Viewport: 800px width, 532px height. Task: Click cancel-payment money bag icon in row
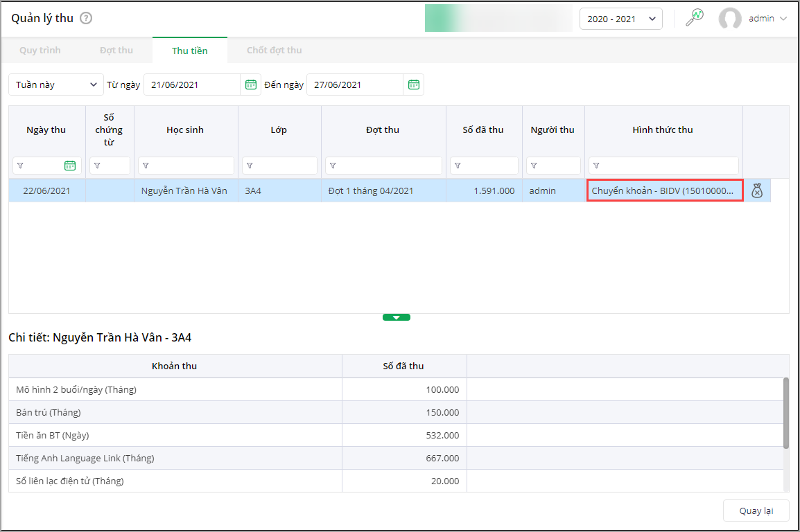[x=757, y=190]
